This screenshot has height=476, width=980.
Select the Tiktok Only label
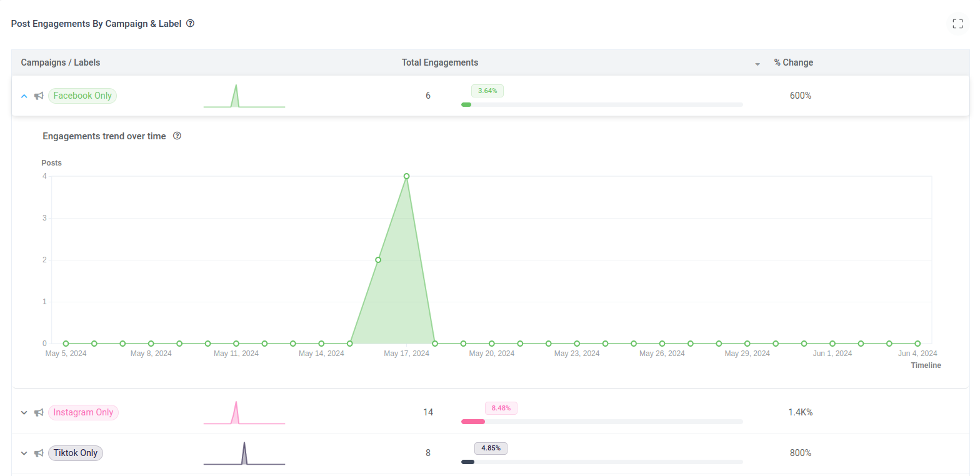click(76, 453)
